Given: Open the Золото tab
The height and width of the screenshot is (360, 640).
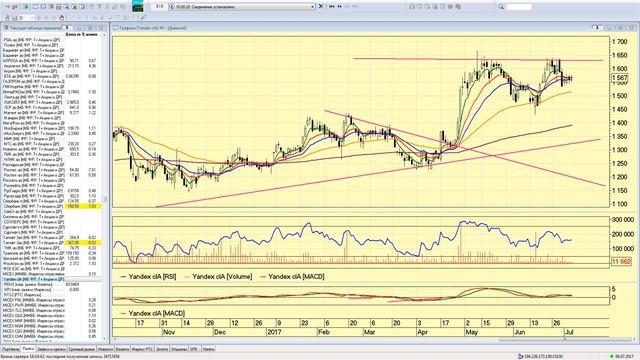Looking at the screenshot, I should [162, 349].
